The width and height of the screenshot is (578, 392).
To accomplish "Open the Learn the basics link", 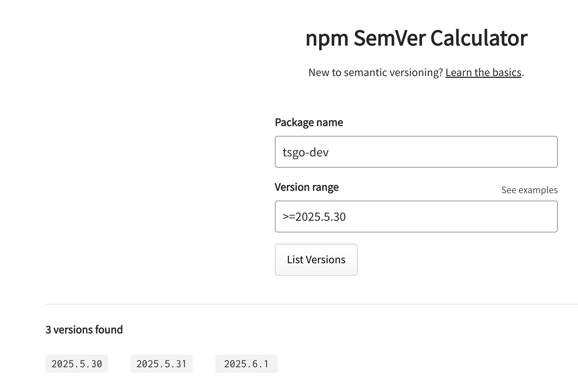I will [x=483, y=73].
